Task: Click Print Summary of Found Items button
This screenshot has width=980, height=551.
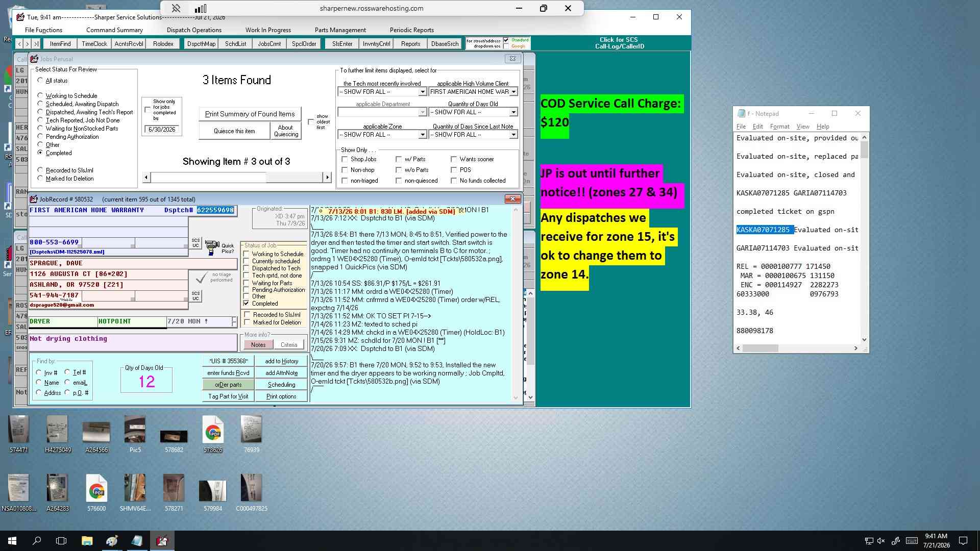Action: (250, 114)
